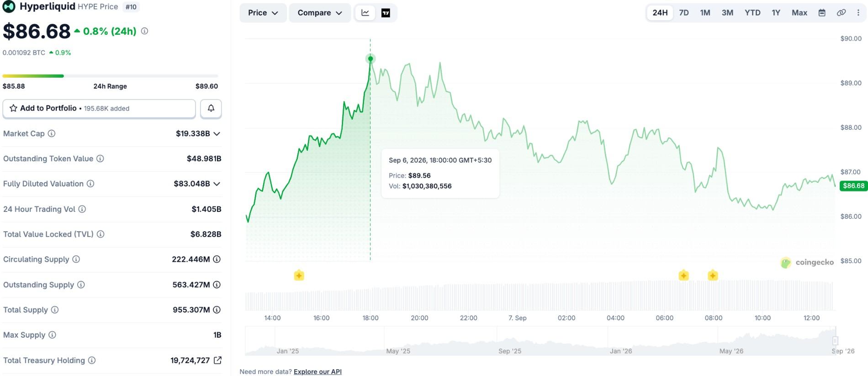Viewport: 868px width, 376px height.
Task: Click the news marker near 07:00
Action: coord(683,275)
